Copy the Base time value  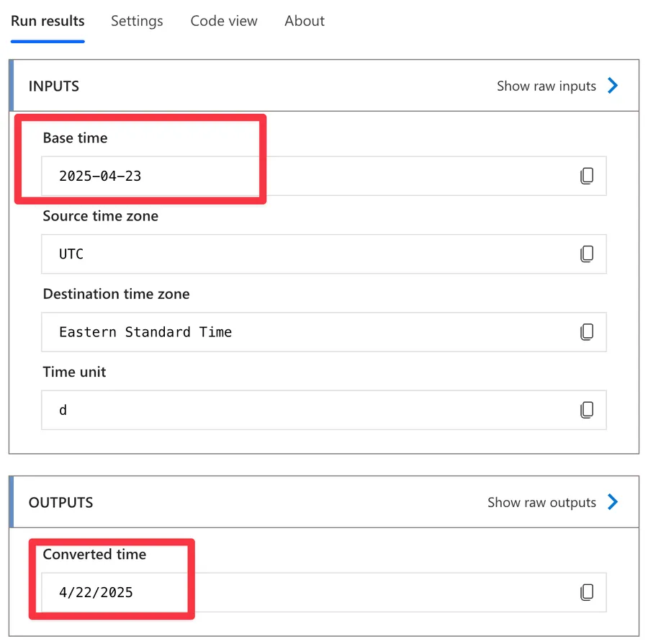tap(587, 176)
